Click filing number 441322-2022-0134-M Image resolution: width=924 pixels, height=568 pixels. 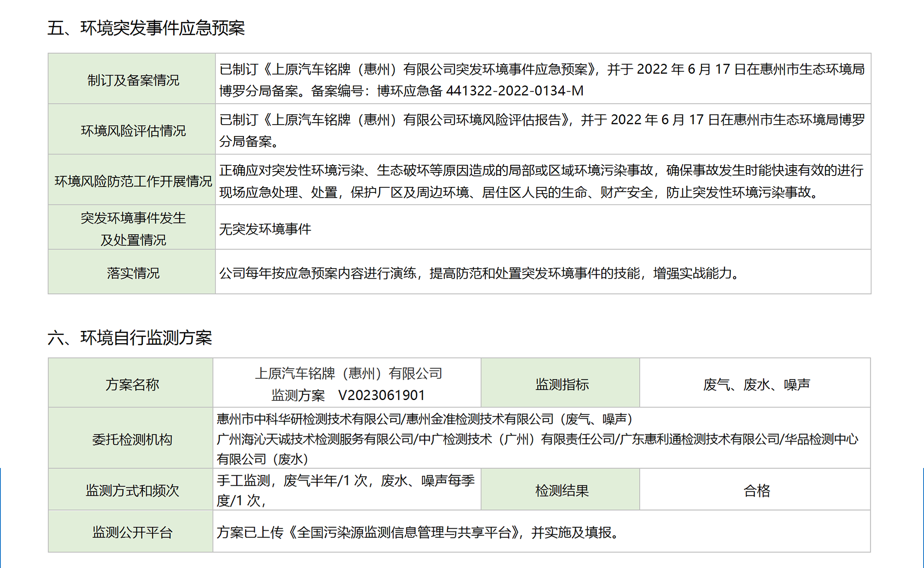point(515,91)
